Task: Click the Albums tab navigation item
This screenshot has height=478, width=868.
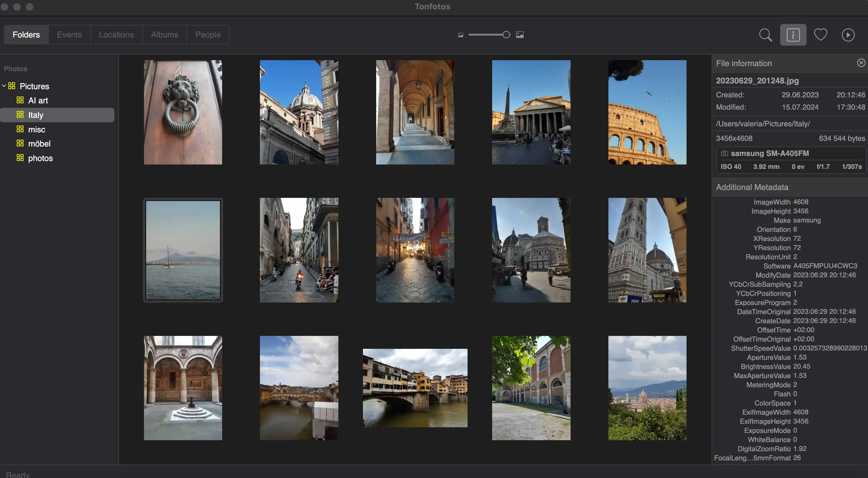Action: pyautogui.click(x=165, y=35)
